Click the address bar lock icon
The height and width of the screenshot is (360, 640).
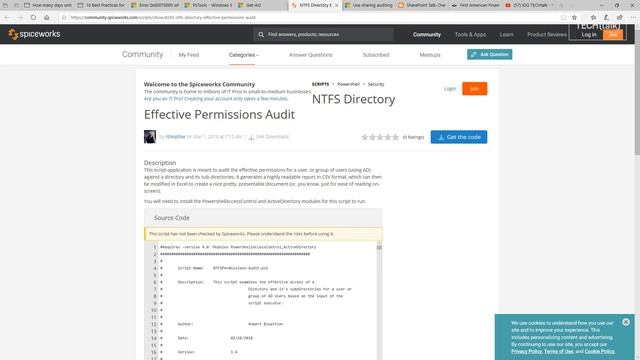point(64,18)
